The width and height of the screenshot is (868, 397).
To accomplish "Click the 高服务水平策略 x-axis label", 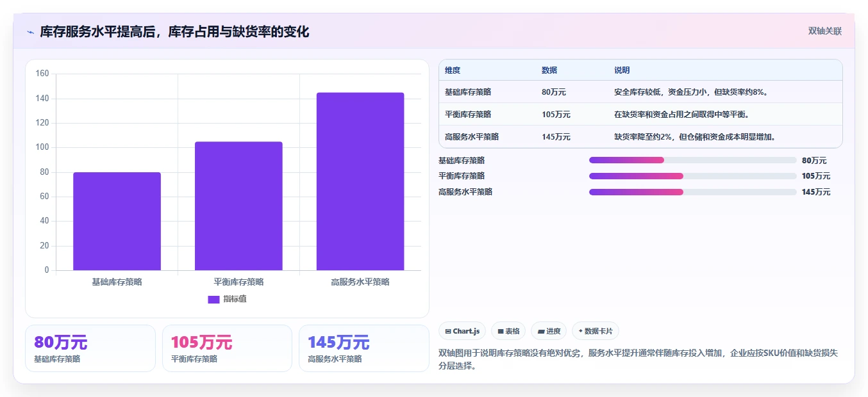I will (x=360, y=282).
